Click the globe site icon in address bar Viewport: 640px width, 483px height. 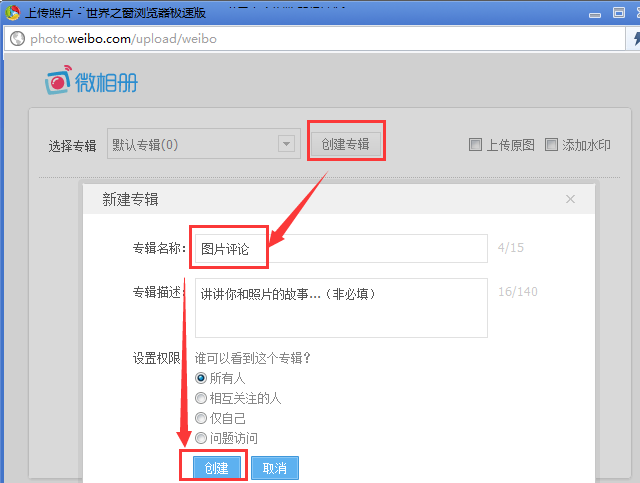17,39
